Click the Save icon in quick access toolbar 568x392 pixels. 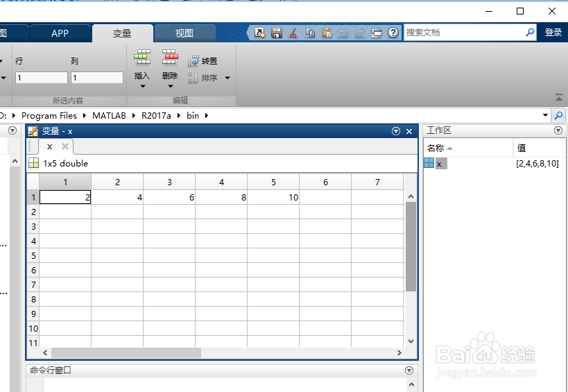(x=277, y=33)
